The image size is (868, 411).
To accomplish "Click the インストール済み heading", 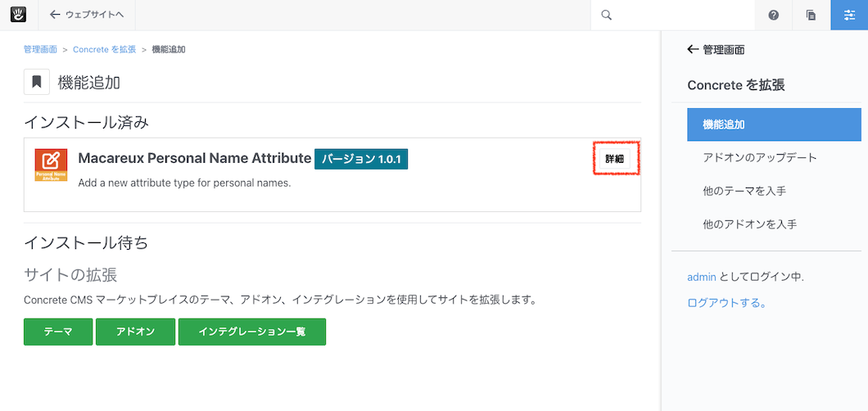I will click(x=86, y=122).
